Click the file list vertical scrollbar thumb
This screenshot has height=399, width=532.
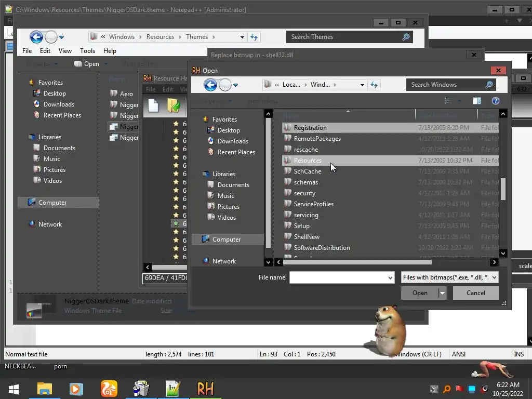503,189
